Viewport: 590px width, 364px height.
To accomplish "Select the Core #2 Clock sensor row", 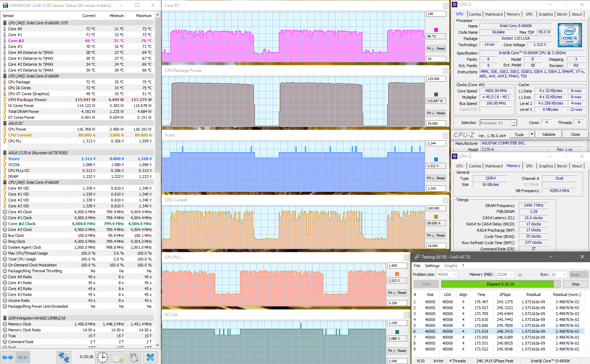I will [x=77, y=224].
